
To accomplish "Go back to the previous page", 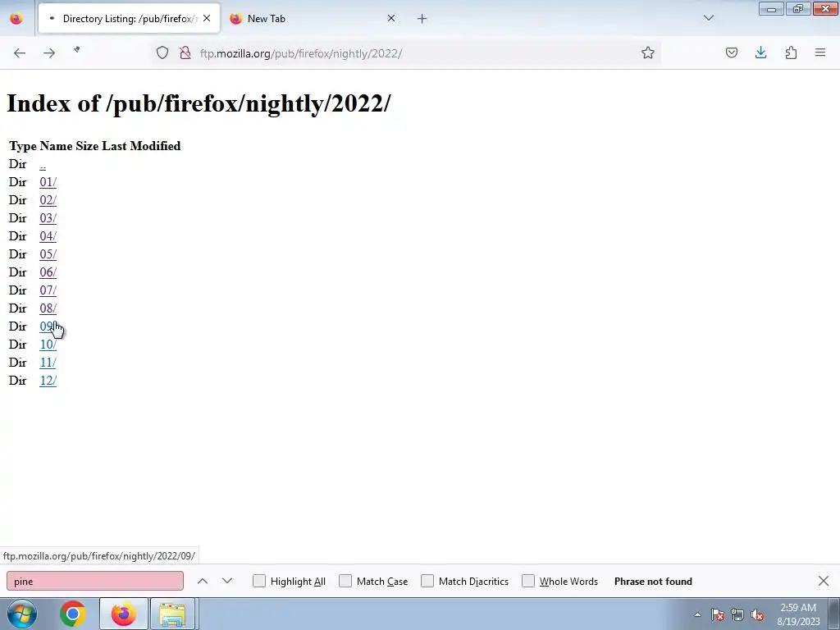I will pyautogui.click(x=20, y=52).
